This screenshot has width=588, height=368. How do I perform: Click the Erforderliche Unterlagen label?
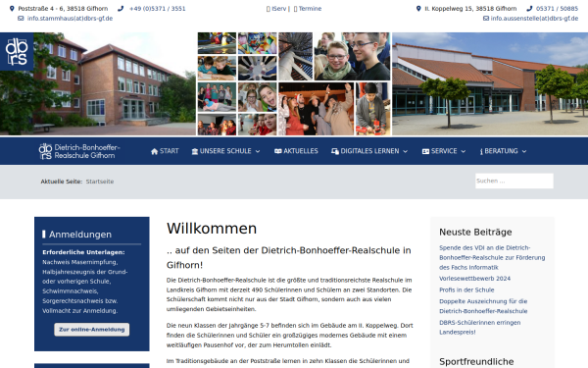pyautogui.click(x=83, y=252)
